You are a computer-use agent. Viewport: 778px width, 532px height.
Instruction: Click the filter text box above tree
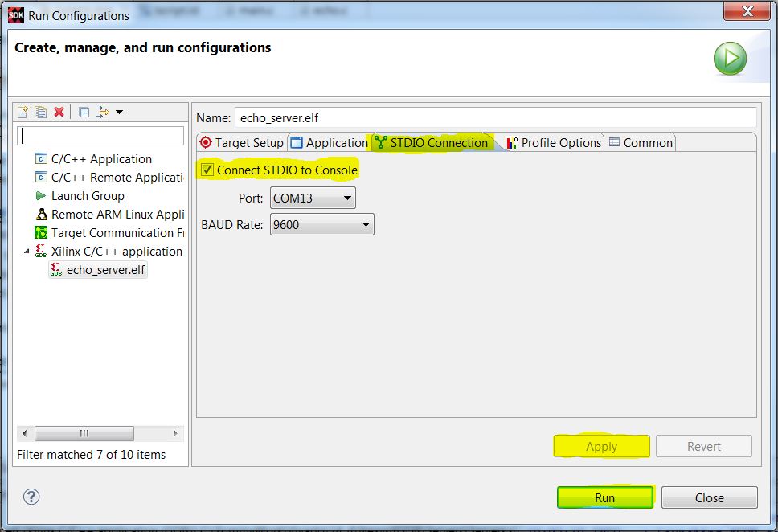point(100,136)
